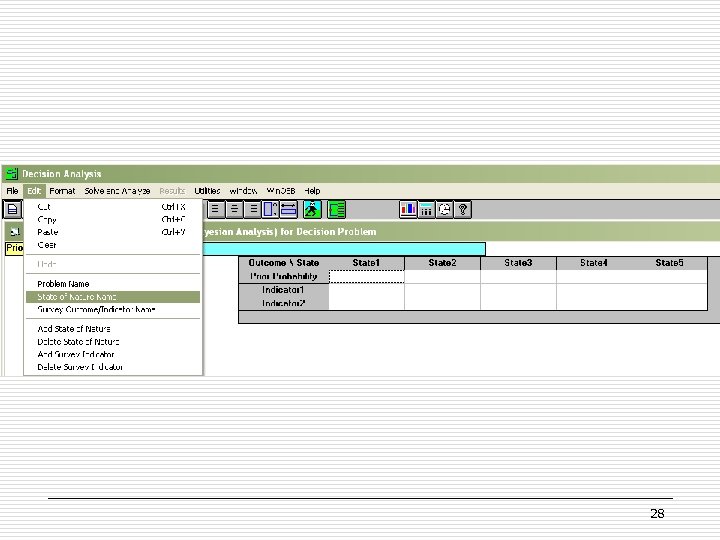
Task: Choose Add Survey Indicator
Action: point(113,354)
